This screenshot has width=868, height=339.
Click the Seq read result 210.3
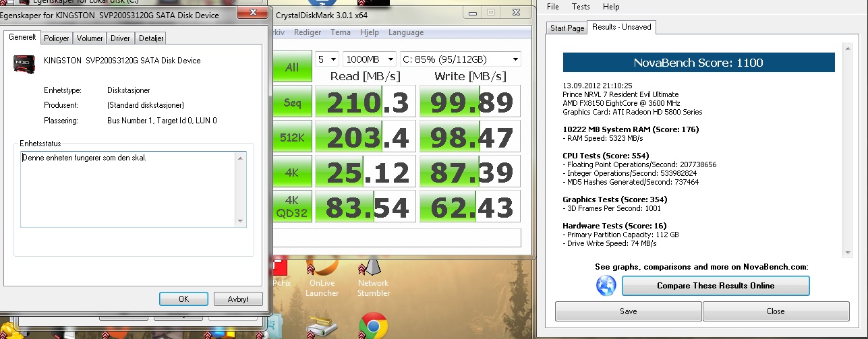(364, 102)
